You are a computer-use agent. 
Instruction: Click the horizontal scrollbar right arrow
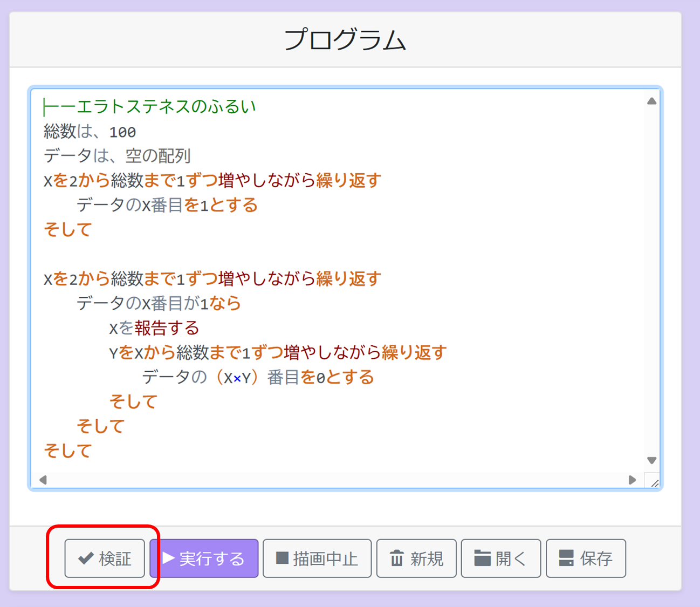632,480
